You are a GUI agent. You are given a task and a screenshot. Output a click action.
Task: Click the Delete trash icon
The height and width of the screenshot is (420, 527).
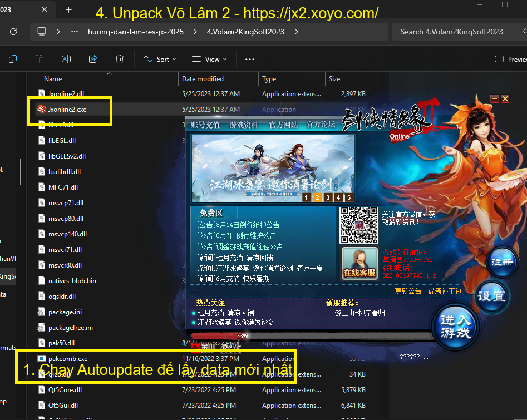[x=120, y=59]
